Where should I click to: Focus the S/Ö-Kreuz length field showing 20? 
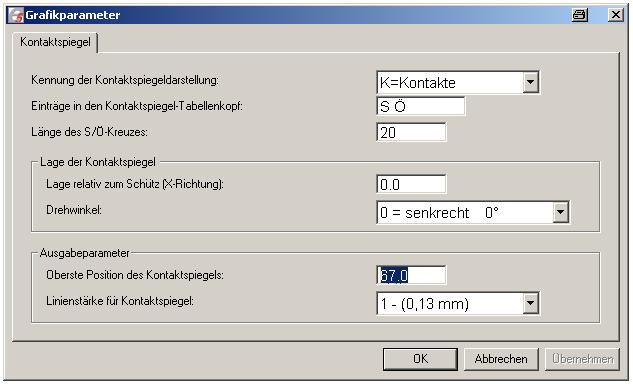(x=411, y=132)
